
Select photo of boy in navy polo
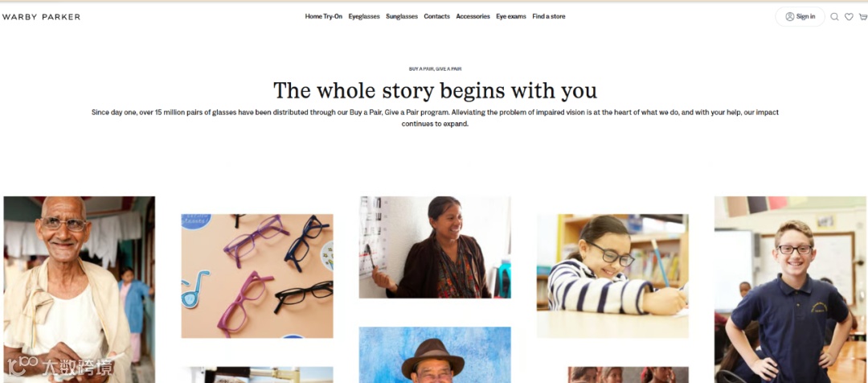pos(791,290)
